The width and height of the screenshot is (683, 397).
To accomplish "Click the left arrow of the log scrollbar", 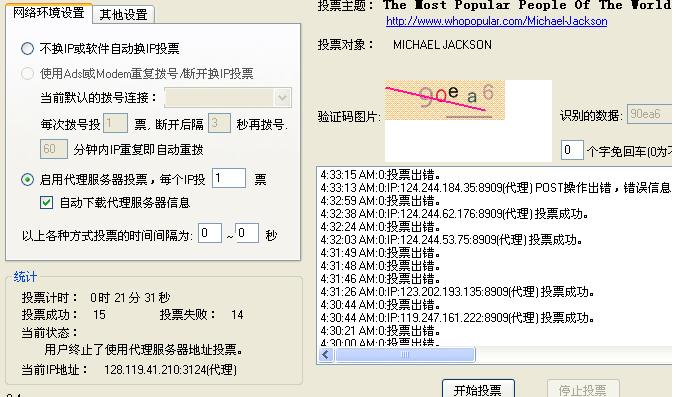I will tap(326, 355).
